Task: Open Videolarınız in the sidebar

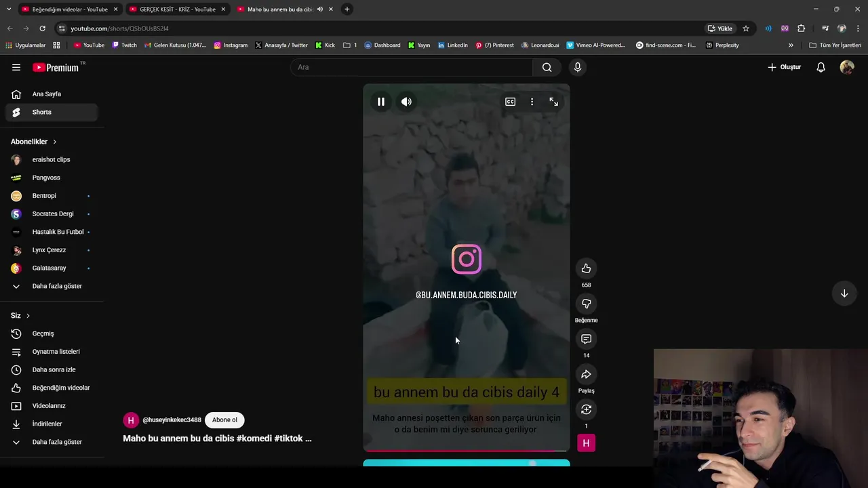Action: [x=52, y=406]
